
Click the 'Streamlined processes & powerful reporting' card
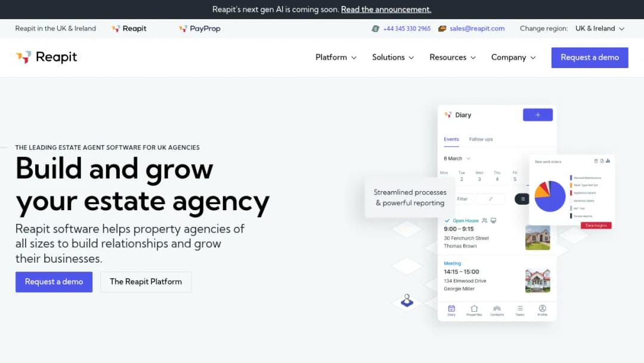click(410, 198)
